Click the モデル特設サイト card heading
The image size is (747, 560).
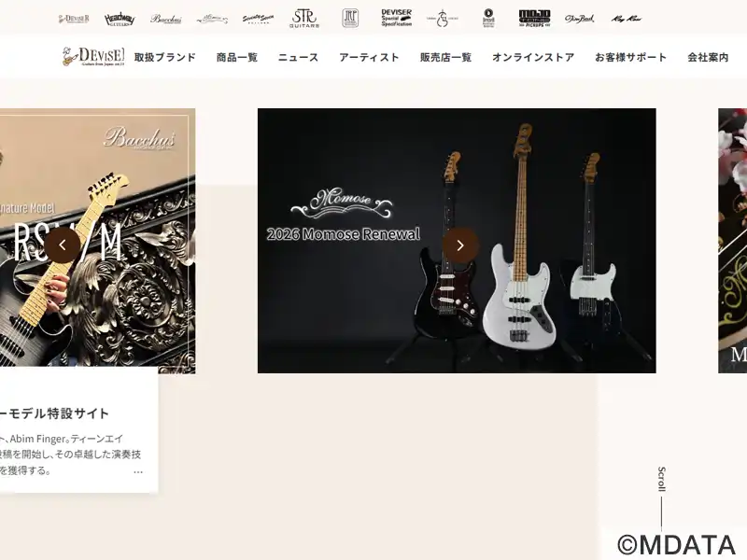click(55, 413)
